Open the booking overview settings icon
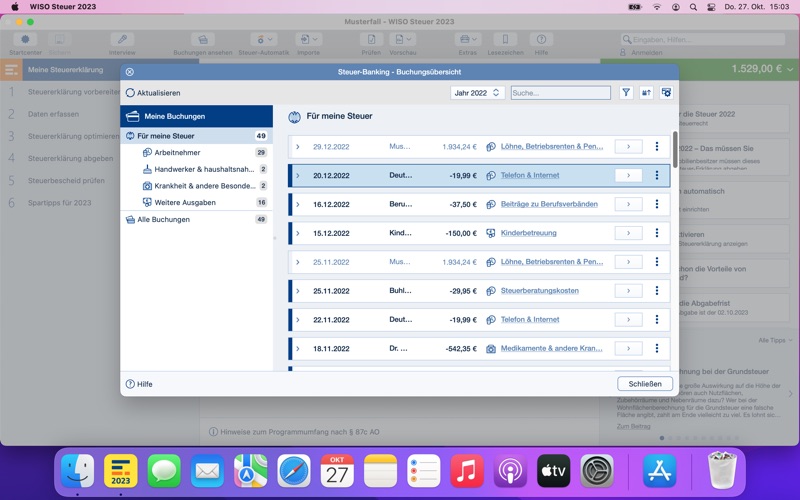 666,92
